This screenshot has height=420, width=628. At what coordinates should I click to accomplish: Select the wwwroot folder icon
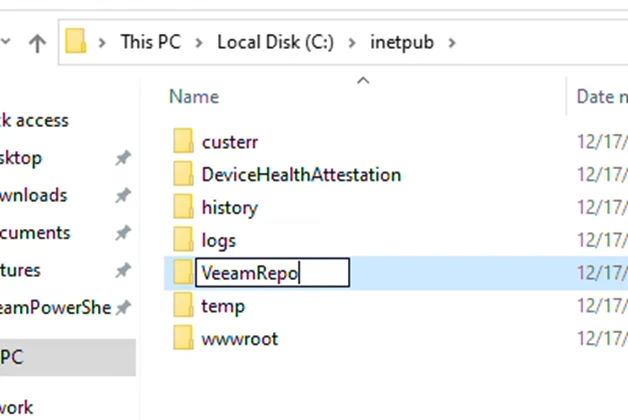coord(183,339)
